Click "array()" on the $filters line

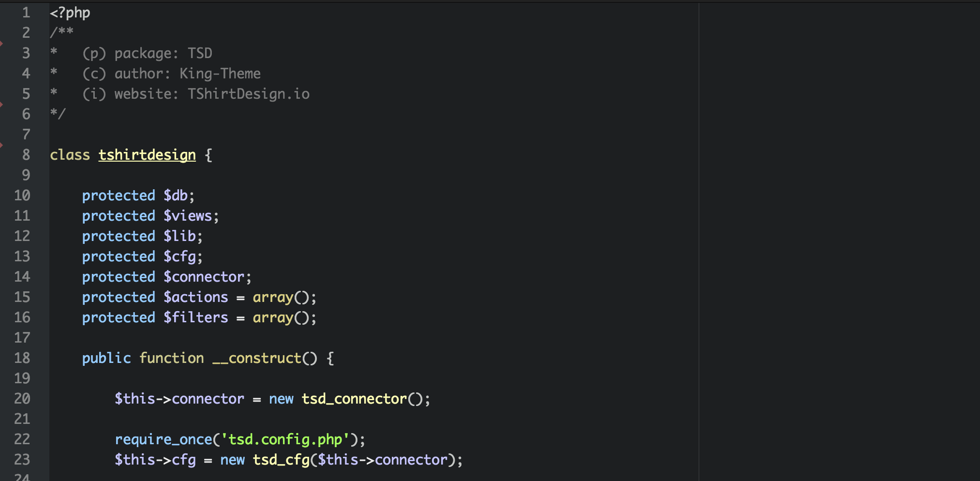pos(281,317)
